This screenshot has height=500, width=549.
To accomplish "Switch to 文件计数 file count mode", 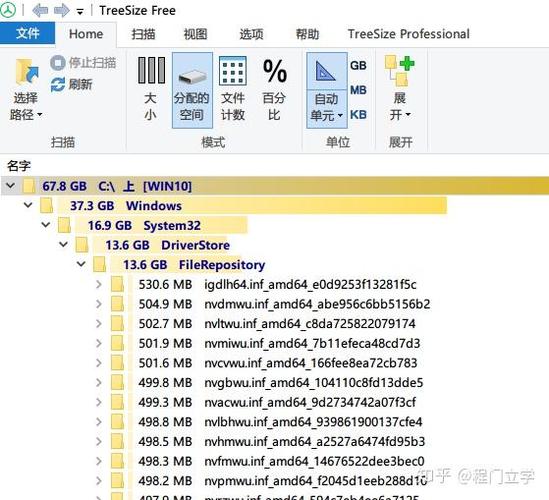I will click(233, 90).
